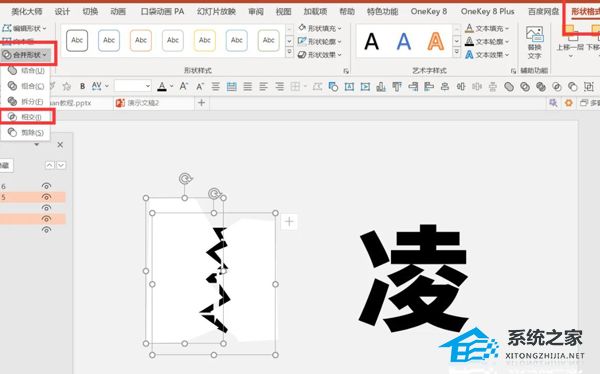
Task: Open 形状效果 (Shape Effects) dropdown
Action: 320,55
